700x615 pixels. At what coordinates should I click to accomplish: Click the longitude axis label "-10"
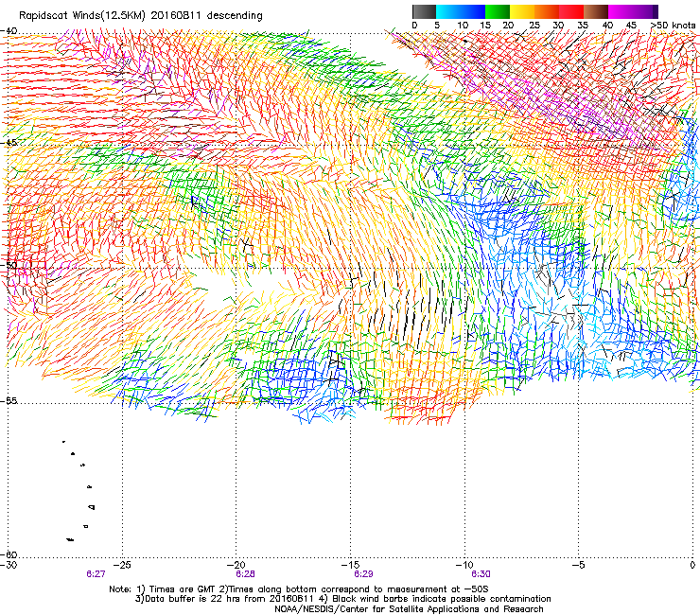pos(464,565)
